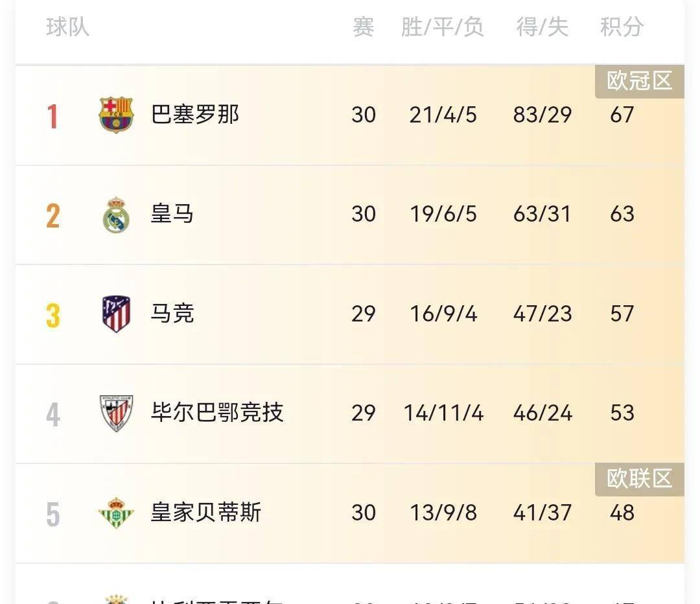
Task: Click Barcelona's points value 67
Action: [x=622, y=115]
